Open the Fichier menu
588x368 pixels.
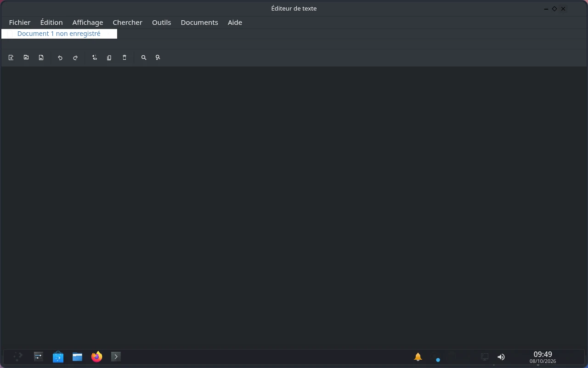click(x=20, y=22)
